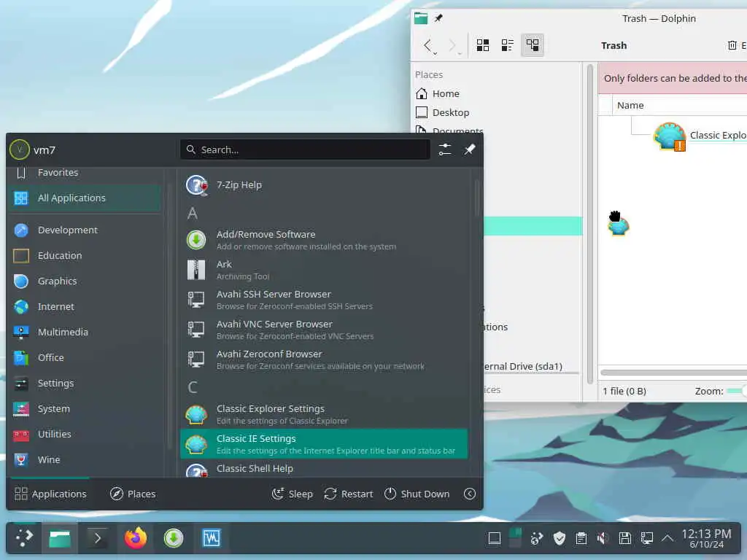Click the vm7 user avatar
Viewport: 747px width, 560px height.
(x=20, y=149)
